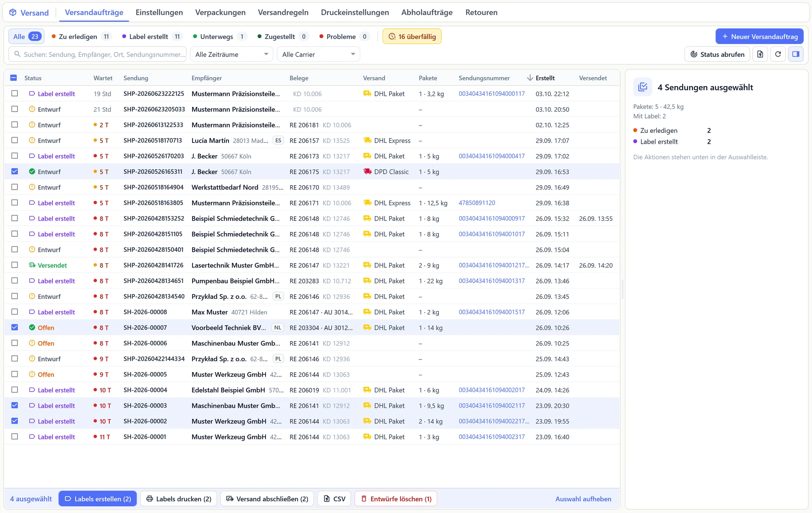The image size is (812, 513).
Task: Click the Status abrufen button
Action: [x=717, y=54]
